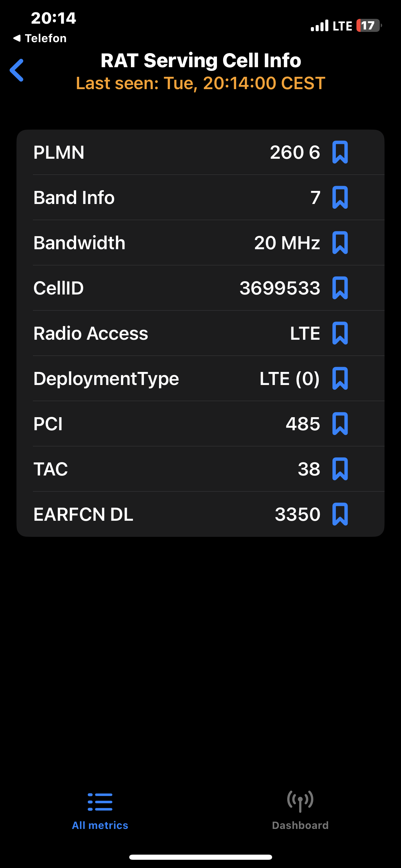Switch to the Dashboard tab
Image resolution: width=401 pixels, height=868 pixels.
[300, 811]
